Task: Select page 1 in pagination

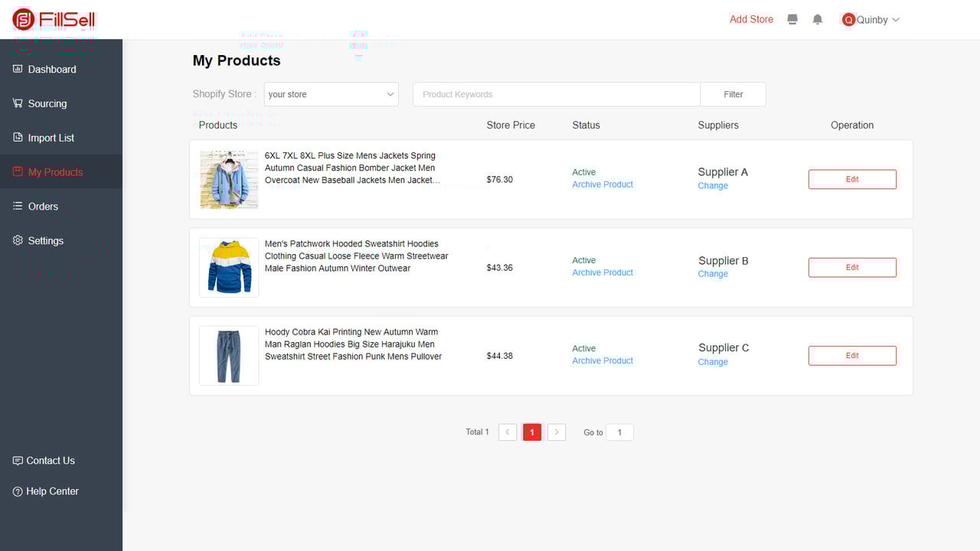Action: tap(532, 432)
